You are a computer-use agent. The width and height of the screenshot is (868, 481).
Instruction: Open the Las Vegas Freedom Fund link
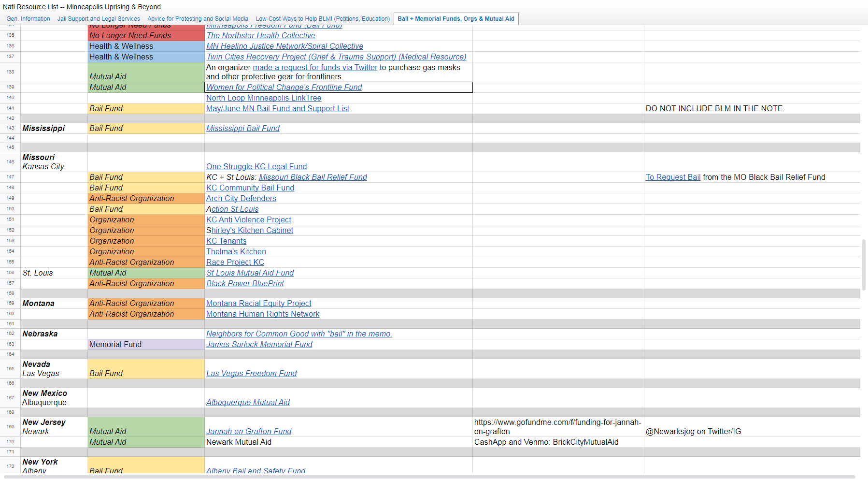click(252, 374)
